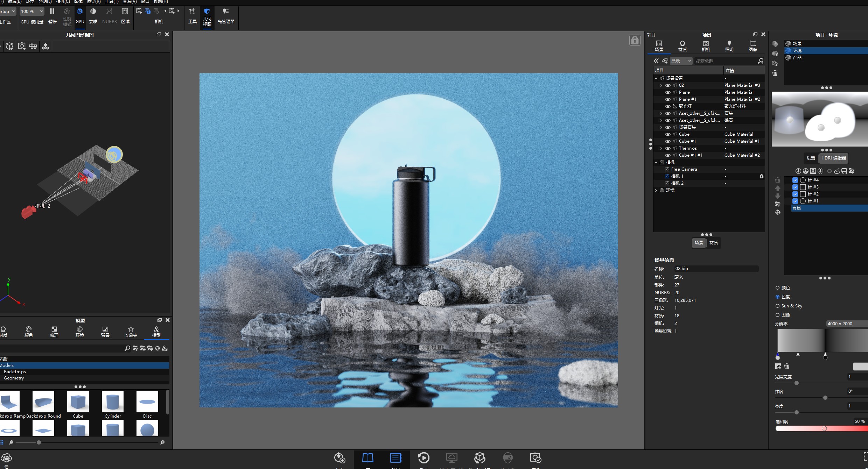
Task: Select the HDRI 编辑器 button
Action: (x=833, y=158)
